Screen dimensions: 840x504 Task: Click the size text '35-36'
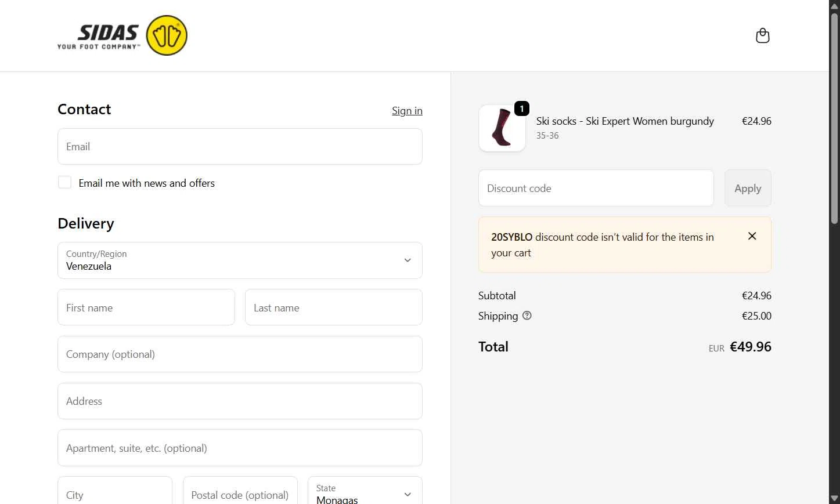pyautogui.click(x=547, y=136)
